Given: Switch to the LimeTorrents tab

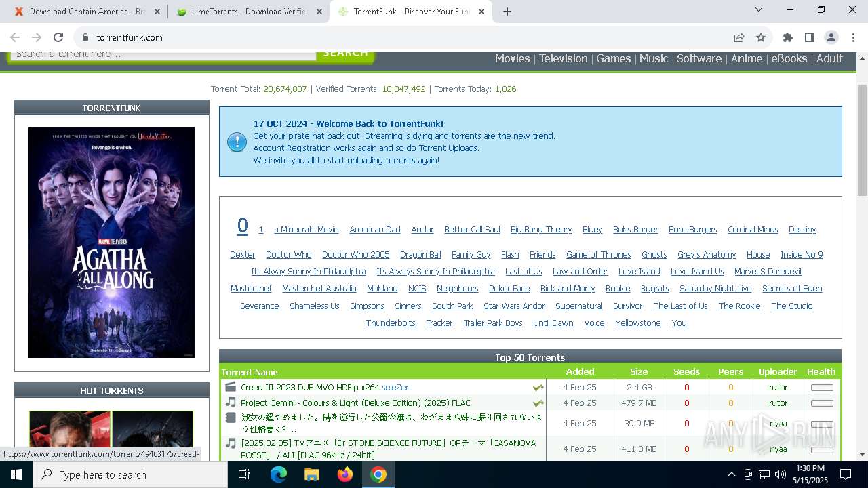Looking at the screenshot, I should point(248,12).
